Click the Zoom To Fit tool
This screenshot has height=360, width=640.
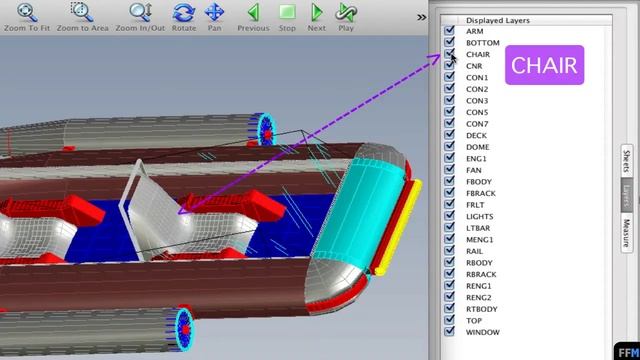coord(27,18)
